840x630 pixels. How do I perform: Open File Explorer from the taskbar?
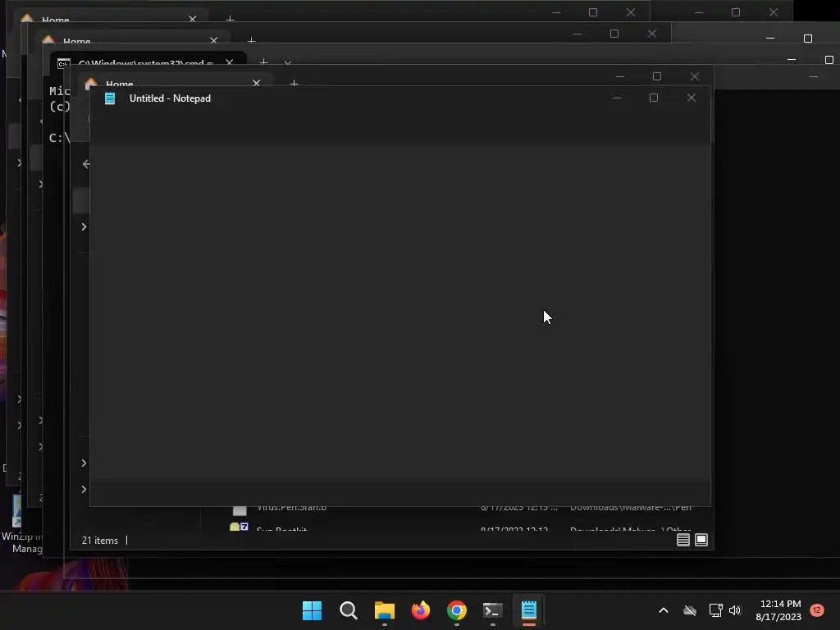(x=384, y=610)
